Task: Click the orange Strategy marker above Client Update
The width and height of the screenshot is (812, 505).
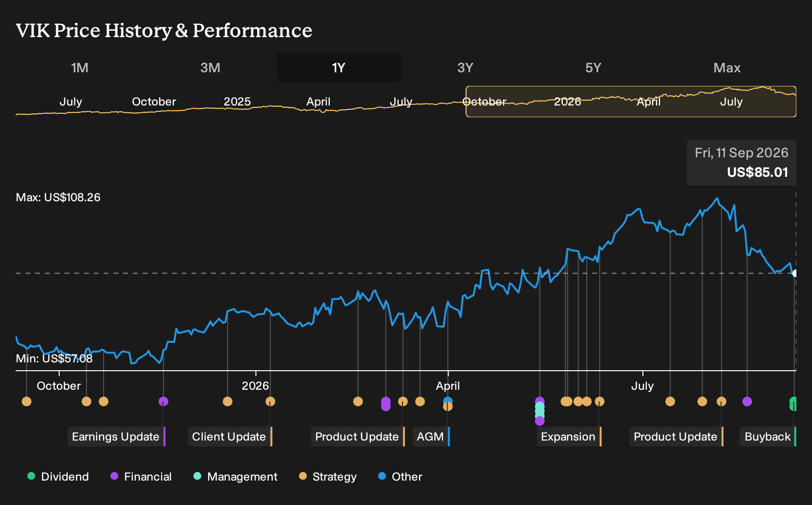Action: click(x=270, y=401)
